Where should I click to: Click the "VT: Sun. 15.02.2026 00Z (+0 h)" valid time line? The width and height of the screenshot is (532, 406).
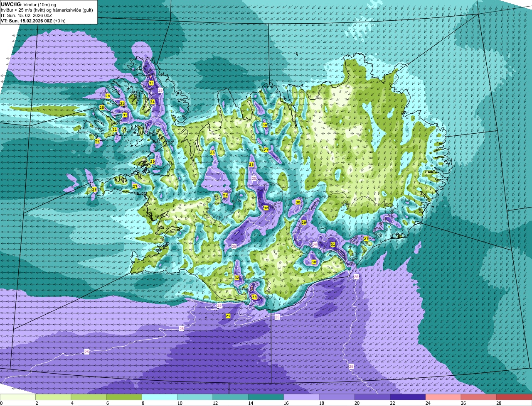(33, 21)
